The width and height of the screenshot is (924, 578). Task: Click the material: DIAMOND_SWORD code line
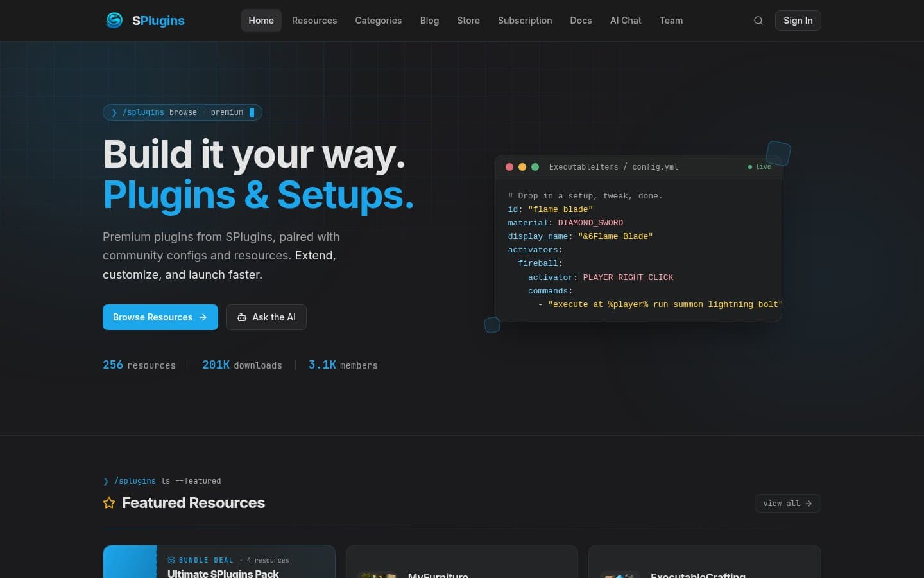tap(565, 223)
